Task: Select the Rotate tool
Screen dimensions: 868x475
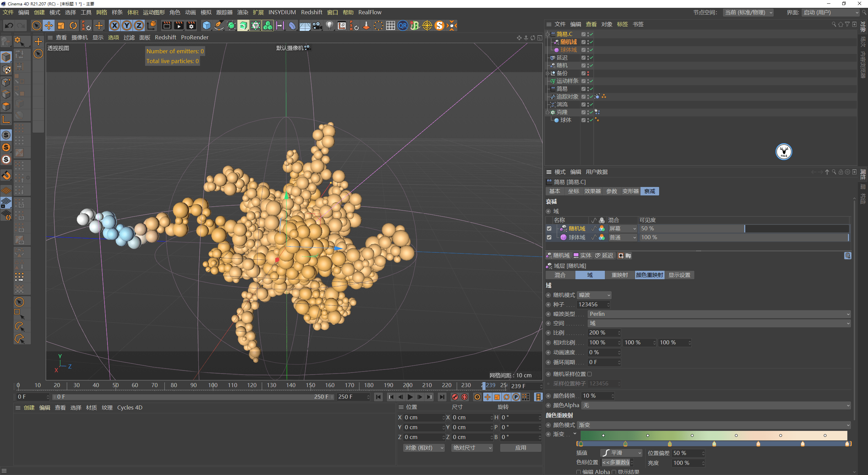Action: click(x=73, y=25)
